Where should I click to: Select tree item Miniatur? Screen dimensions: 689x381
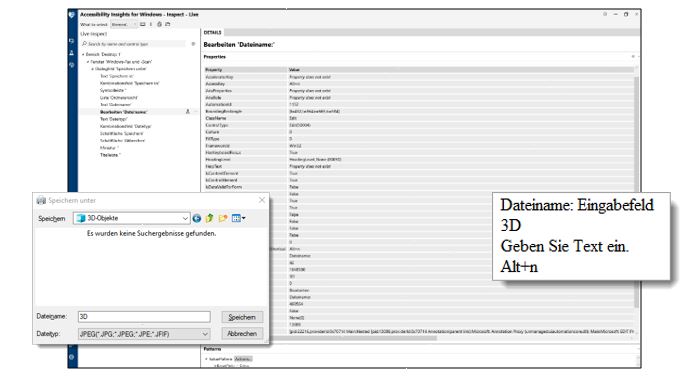click(x=109, y=148)
